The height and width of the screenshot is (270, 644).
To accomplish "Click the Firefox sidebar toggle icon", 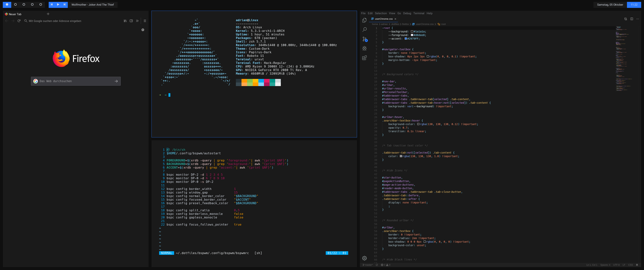I will coord(131,21).
